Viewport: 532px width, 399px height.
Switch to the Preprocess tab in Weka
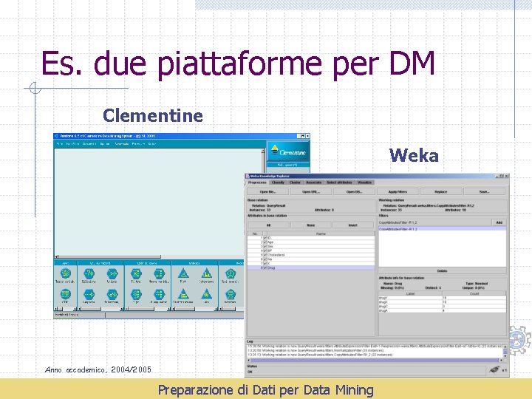pyautogui.click(x=257, y=183)
